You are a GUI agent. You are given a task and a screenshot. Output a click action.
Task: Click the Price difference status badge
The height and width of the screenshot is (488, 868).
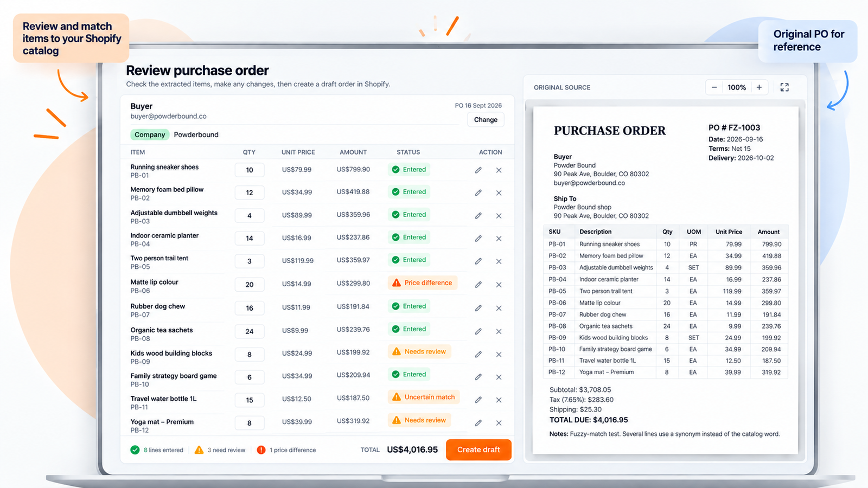coord(423,283)
